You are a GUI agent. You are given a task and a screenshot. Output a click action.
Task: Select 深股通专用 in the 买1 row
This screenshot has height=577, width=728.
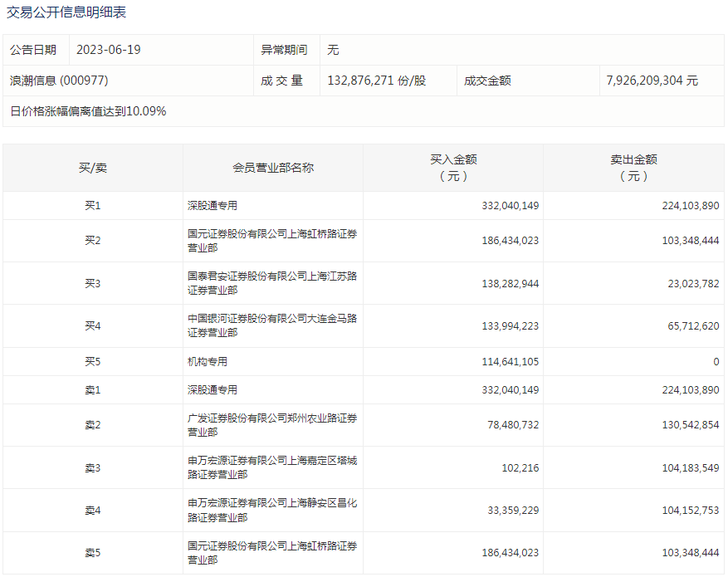click(x=213, y=206)
